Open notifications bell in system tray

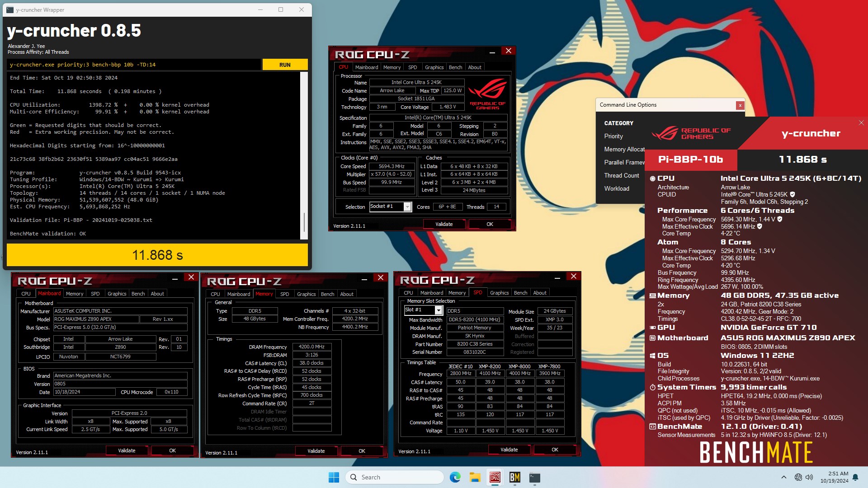pos(855,477)
